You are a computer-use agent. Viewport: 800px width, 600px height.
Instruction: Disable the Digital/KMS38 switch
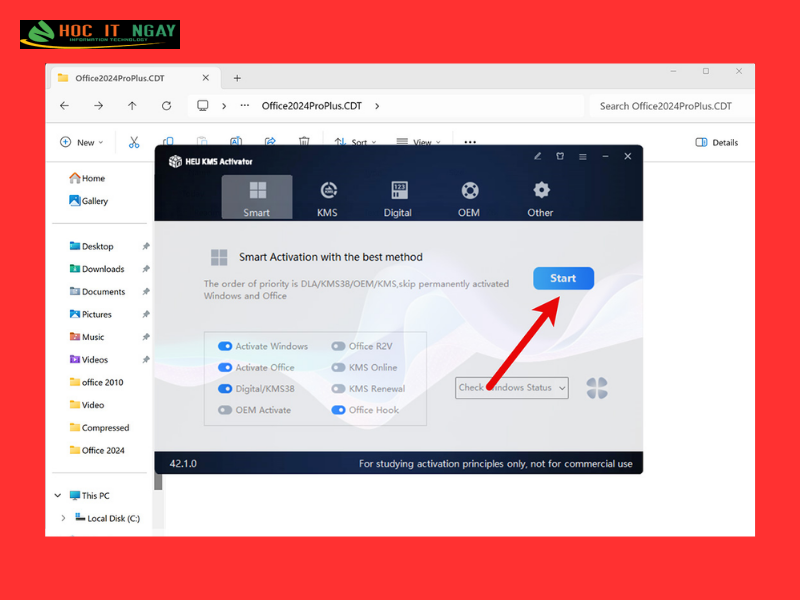click(x=225, y=389)
